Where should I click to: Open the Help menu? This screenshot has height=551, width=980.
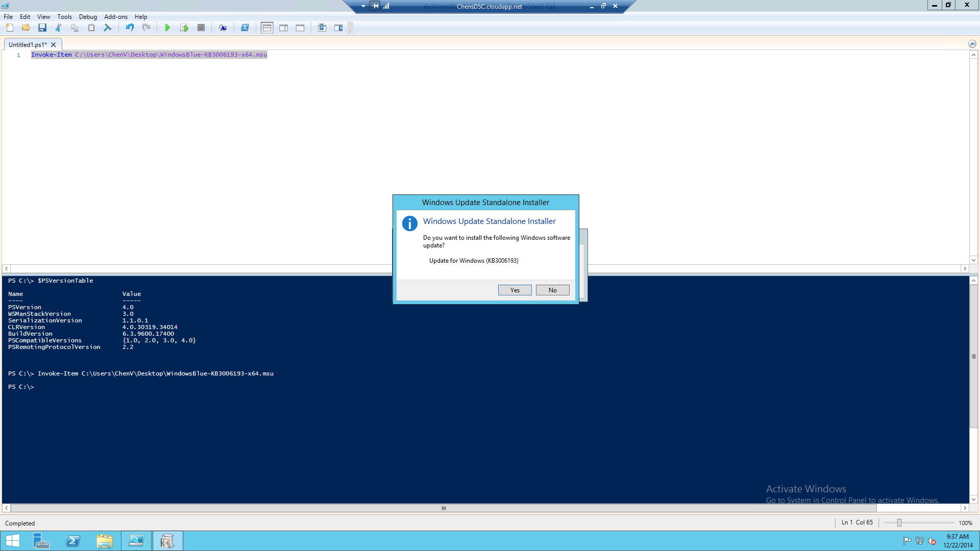point(141,16)
